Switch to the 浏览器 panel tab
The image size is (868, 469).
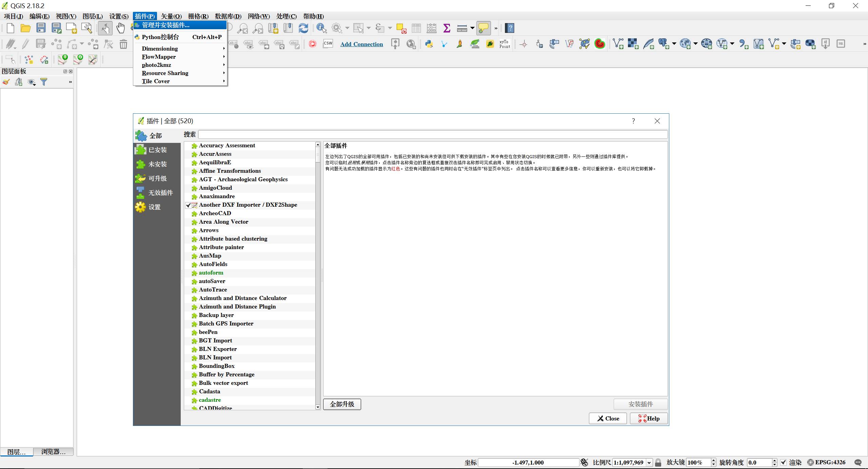click(x=53, y=452)
